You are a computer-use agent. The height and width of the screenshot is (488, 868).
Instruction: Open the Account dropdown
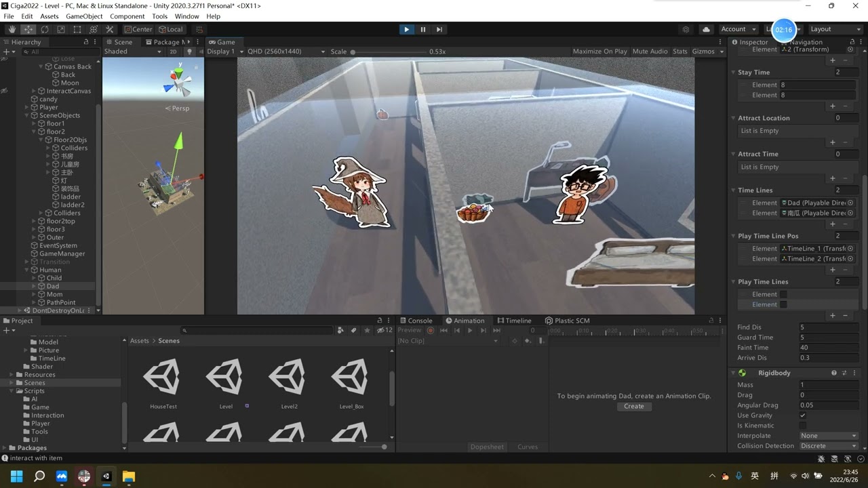738,29
